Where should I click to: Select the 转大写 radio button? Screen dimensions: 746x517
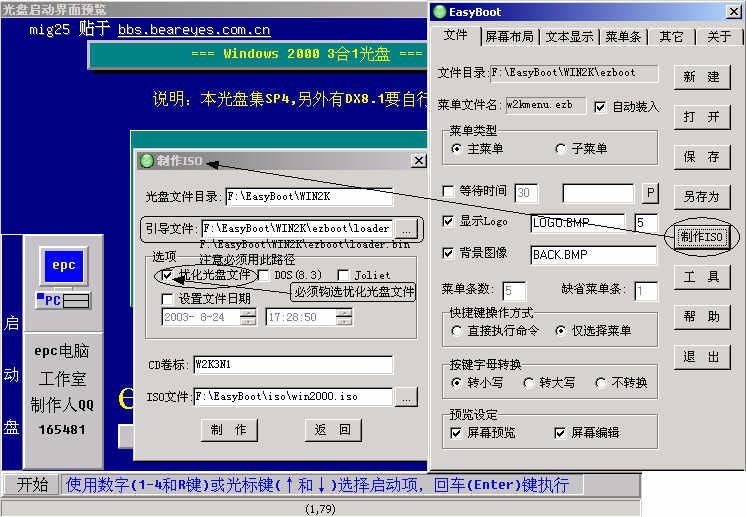pos(529,383)
